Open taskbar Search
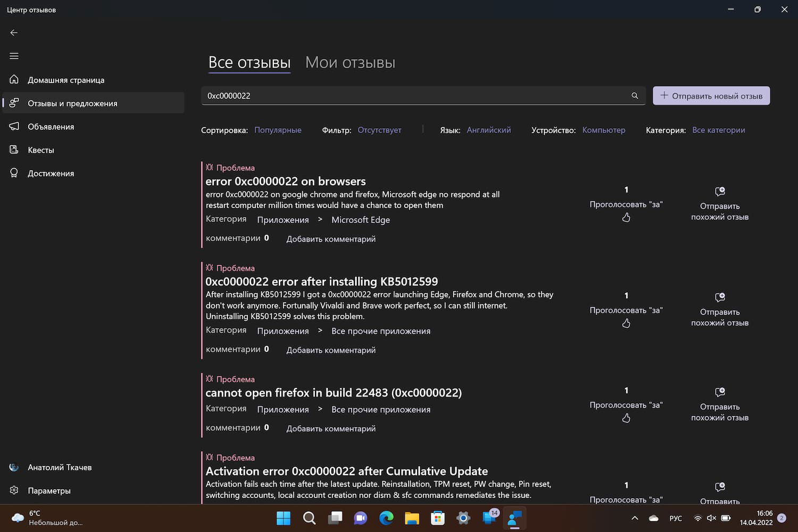This screenshot has height=532, width=798. [309, 518]
